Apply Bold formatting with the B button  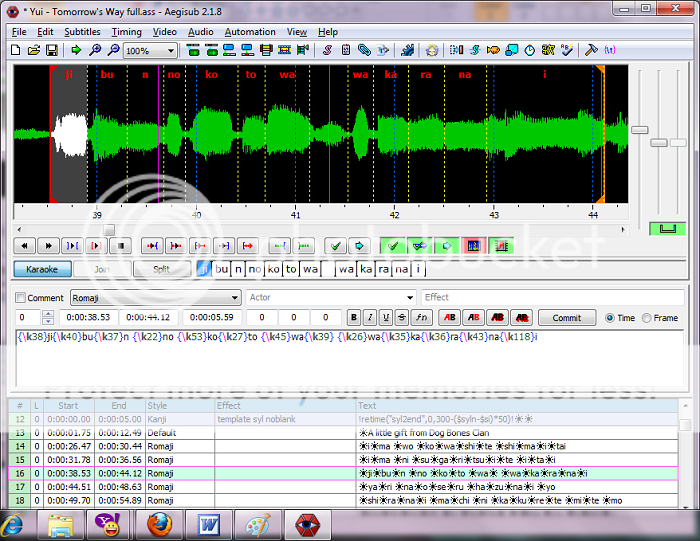point(353,318)
